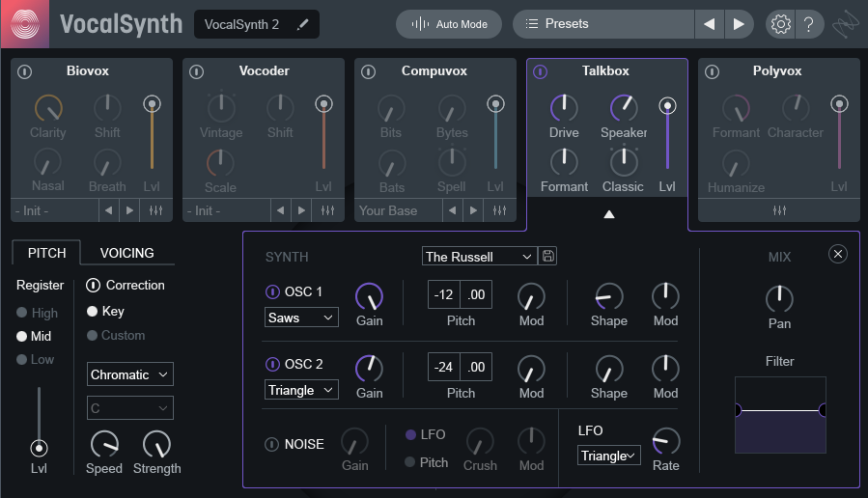Enable the NOISE oscillator
The image size is (868, 498).
tap(272, 444)
